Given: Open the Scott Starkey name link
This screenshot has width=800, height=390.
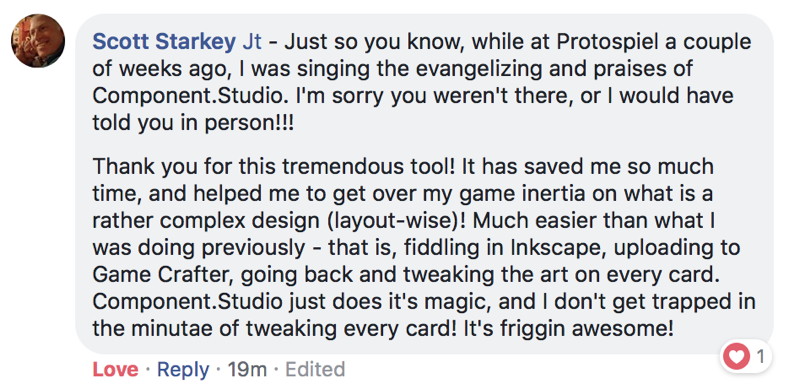Looking at the screenshot, I should tap(164, 42).
